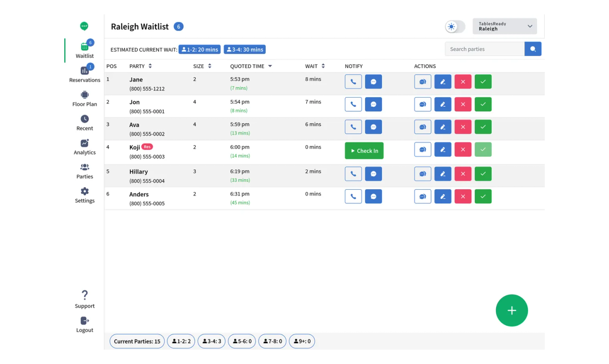Open the Waitlist section in sidebar
The image size is (609, 364).
[85, 50]
